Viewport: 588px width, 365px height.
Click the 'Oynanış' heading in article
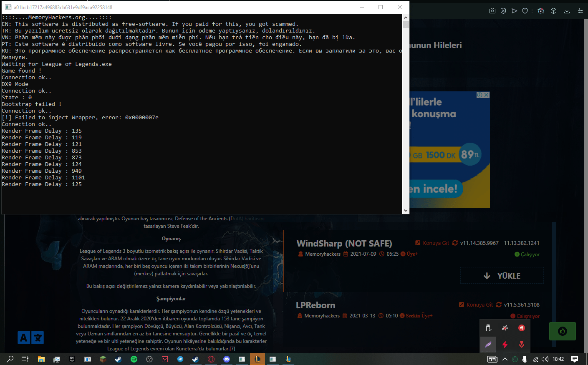(x=172, y=239)
